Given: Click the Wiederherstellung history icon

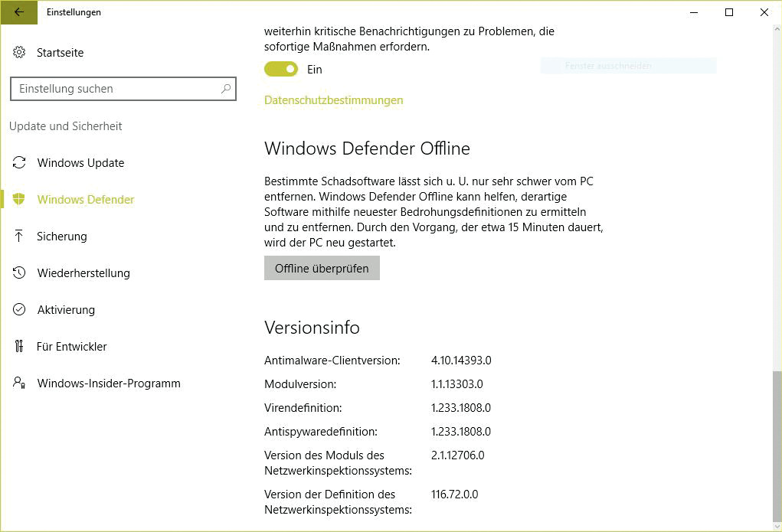Looking at the screenshot, I should point(19,273).
